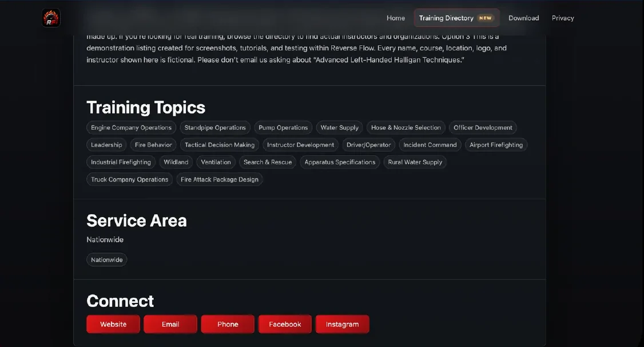Click the Training Topics heading
Image resolution: width=644 pixels, height=347 pixels.
coord(146,108)
